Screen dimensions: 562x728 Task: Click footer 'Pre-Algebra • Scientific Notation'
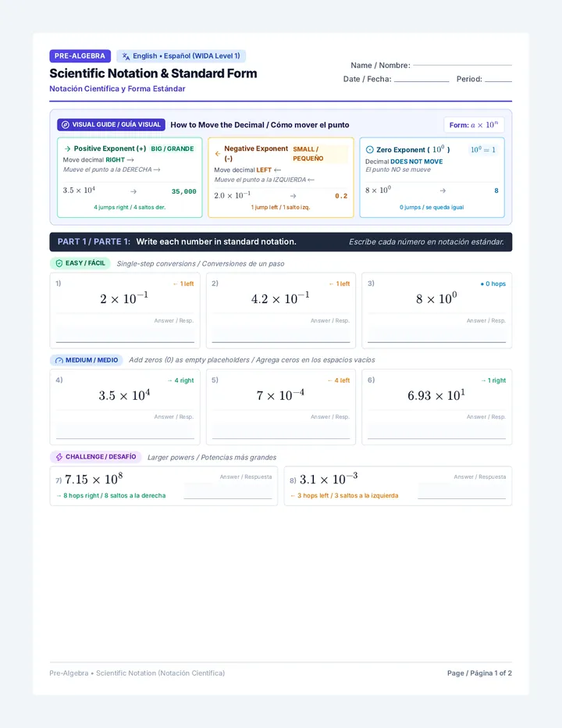tap(137, 673)
